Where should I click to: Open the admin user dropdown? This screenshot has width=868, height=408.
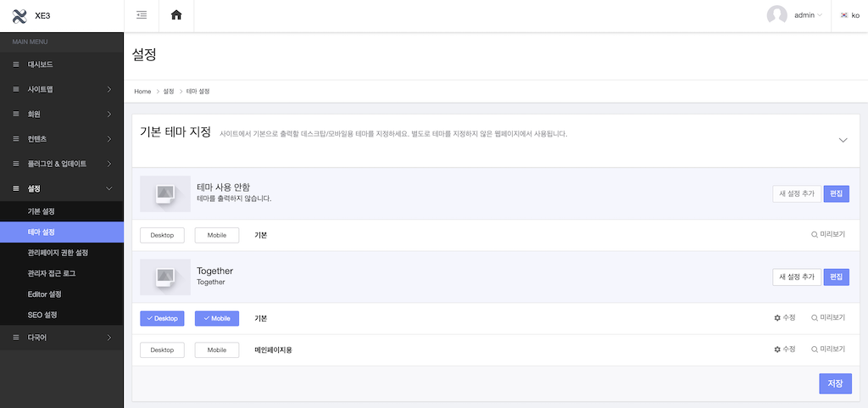pyautogui.click(x=808, y=15)
